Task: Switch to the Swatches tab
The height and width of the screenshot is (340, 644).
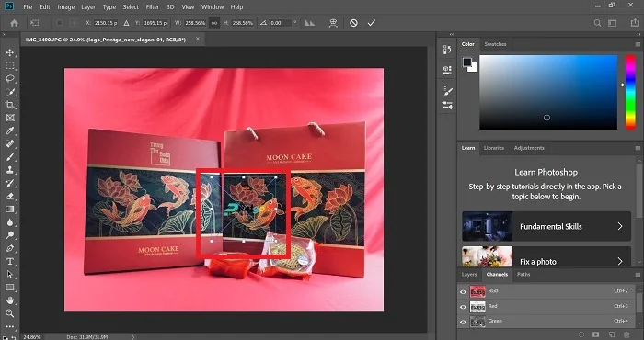Action: click(x=495, y=44)
